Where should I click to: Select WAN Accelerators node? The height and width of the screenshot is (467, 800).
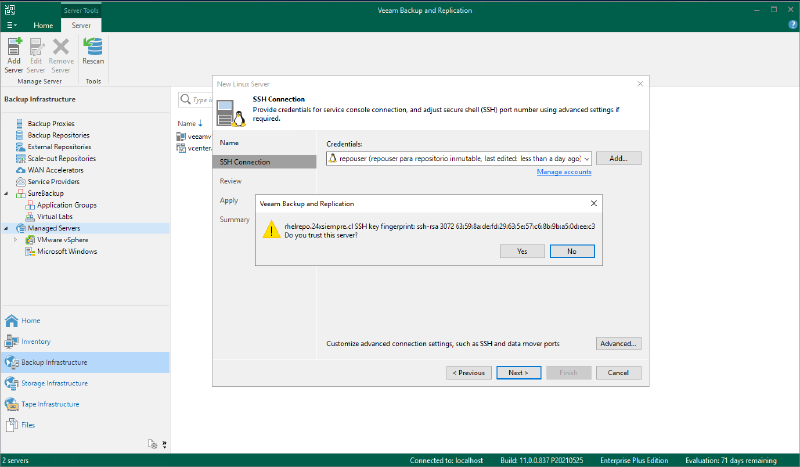(55, 170)
